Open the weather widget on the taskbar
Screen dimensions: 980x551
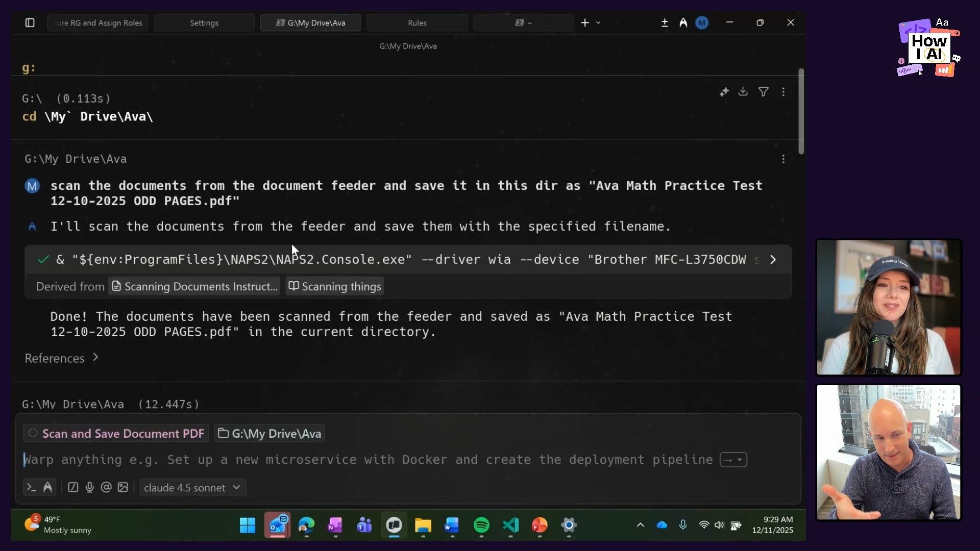[57, 524]
